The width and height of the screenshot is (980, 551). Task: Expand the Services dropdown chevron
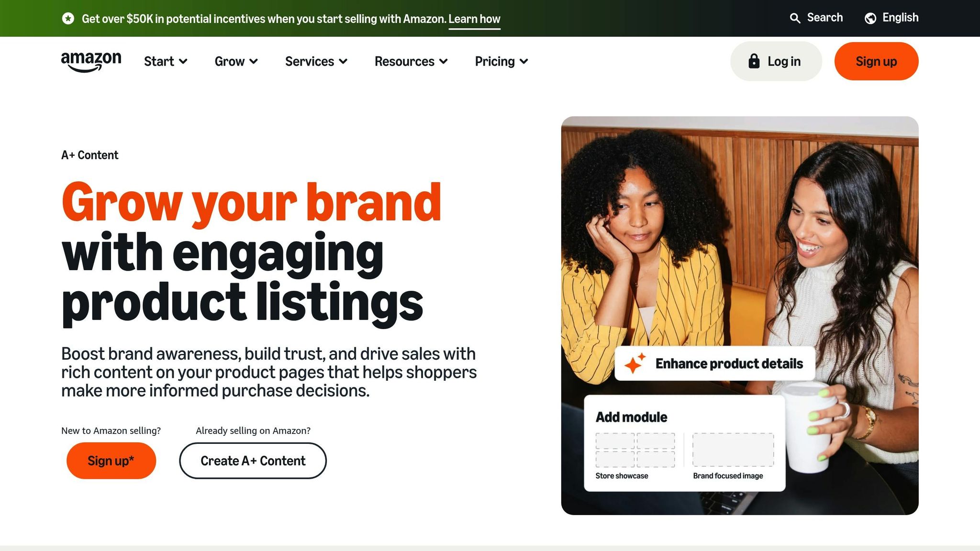coord(343,62)
